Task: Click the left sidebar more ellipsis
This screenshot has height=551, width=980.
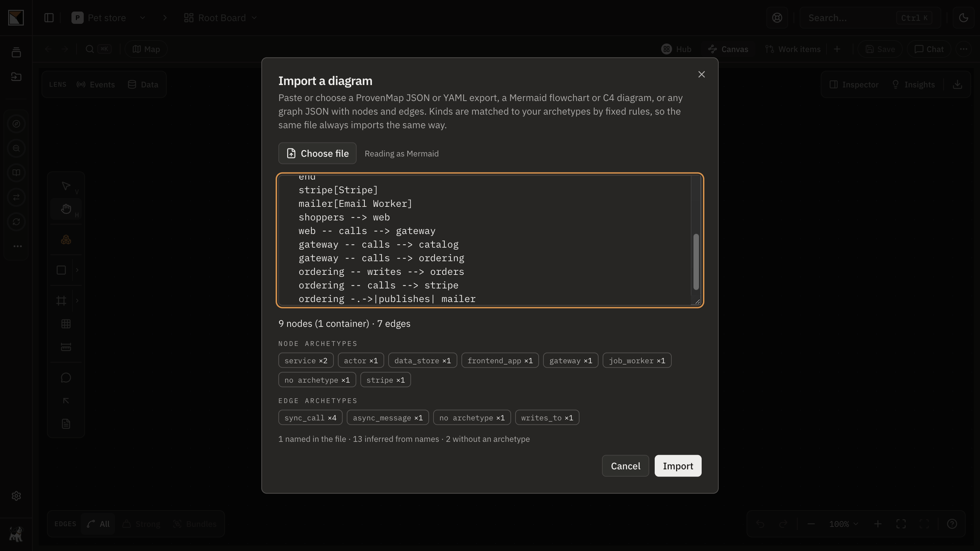Action: pos(17,246)
